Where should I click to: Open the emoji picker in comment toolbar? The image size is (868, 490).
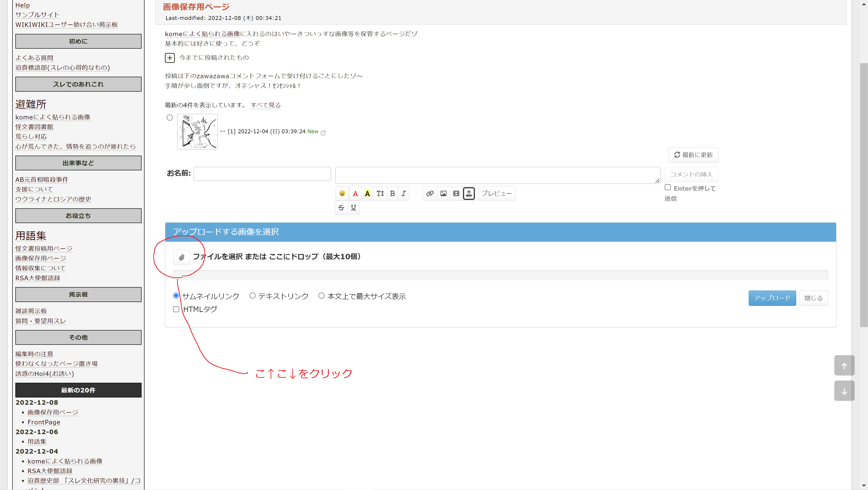pyautogui.click(x=342, y=193)
